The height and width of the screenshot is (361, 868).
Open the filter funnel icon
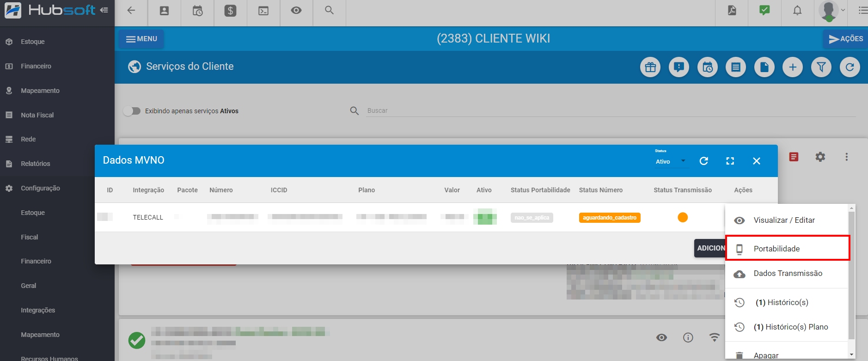point(821,67)
